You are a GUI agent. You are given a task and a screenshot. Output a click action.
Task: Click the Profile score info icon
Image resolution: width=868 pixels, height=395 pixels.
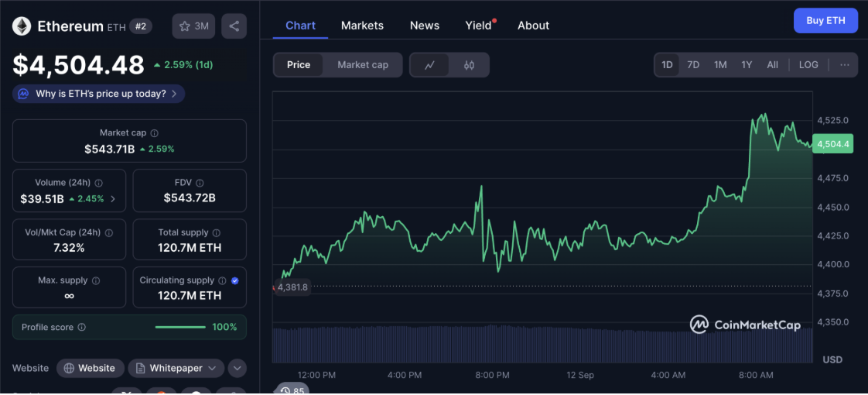(82, 328)
